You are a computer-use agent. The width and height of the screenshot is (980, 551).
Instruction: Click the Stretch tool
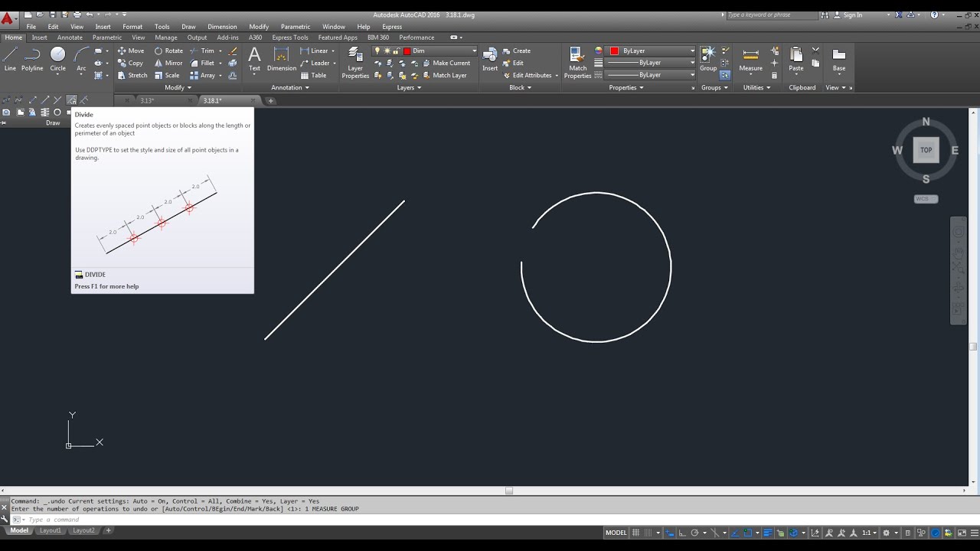click(x=132, y=75)
